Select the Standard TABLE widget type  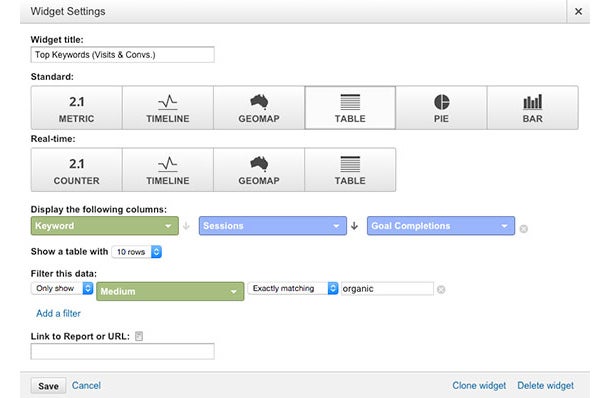[350, 108]
